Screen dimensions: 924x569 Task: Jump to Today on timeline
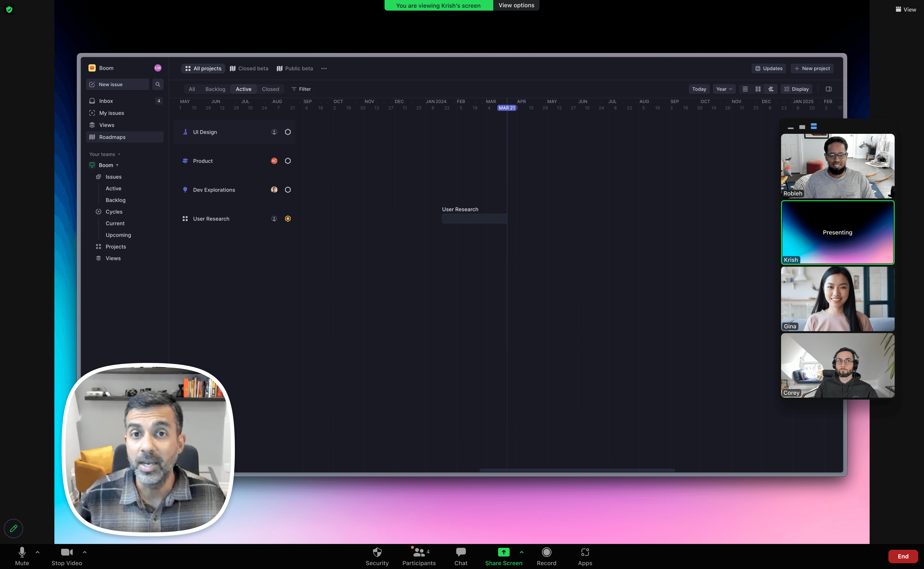(x=699, y=89)
